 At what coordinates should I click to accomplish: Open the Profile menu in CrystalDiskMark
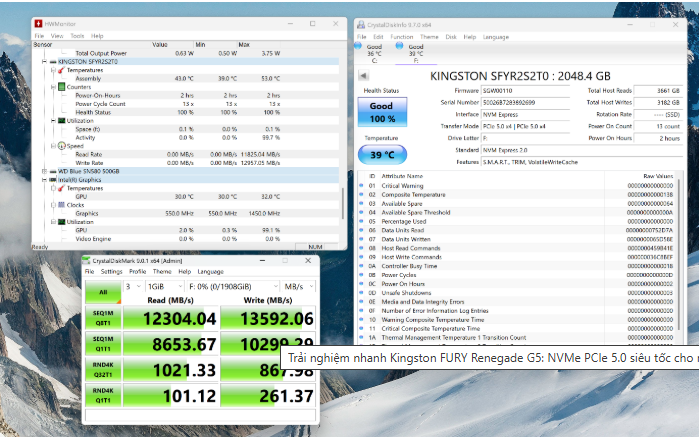tap(138, 271)
